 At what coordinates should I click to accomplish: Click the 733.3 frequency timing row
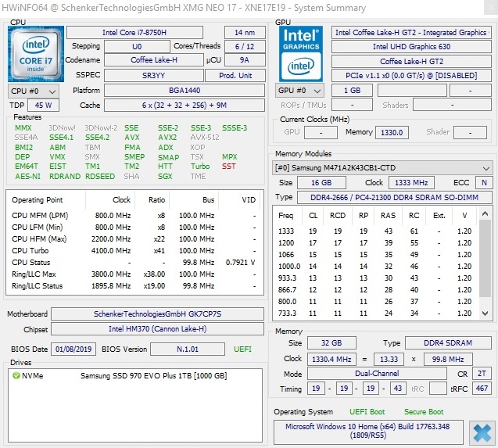click(x=375, y=314)
